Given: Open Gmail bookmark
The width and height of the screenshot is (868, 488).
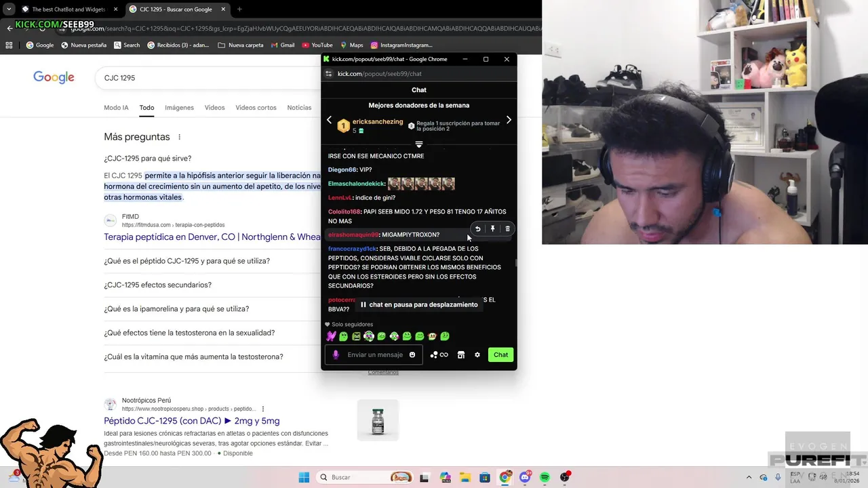Looking at the screenshot, I should click(x=282, y=45).
